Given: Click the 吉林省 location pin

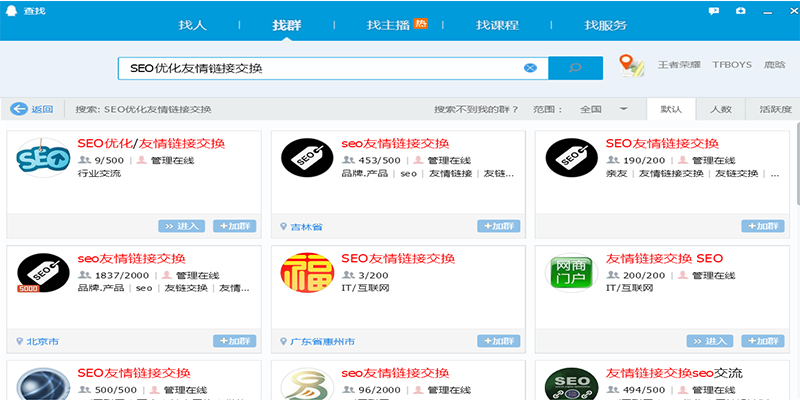Looking at the screenshot, I should pyautogui.click(x=283, y=227).
